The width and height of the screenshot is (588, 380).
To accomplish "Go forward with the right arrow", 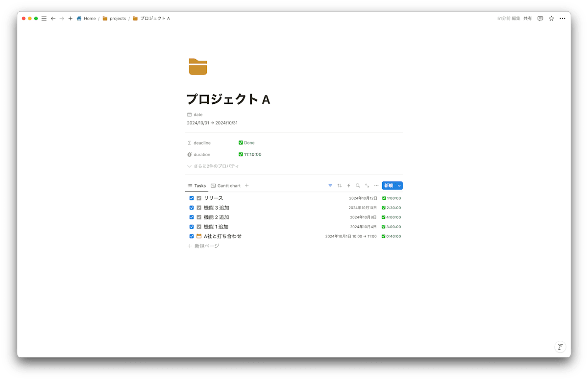I will pyautogui.click(x=62, y=19).
